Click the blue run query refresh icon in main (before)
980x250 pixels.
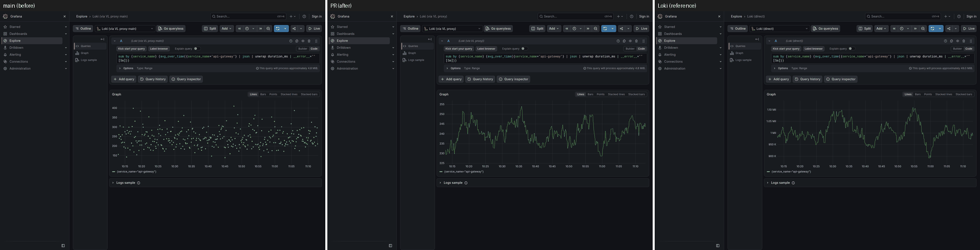[278, 29]
